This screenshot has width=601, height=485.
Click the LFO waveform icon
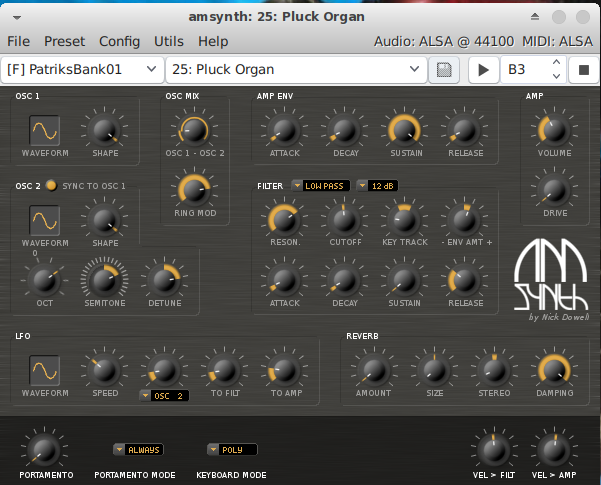click(44, 371)
